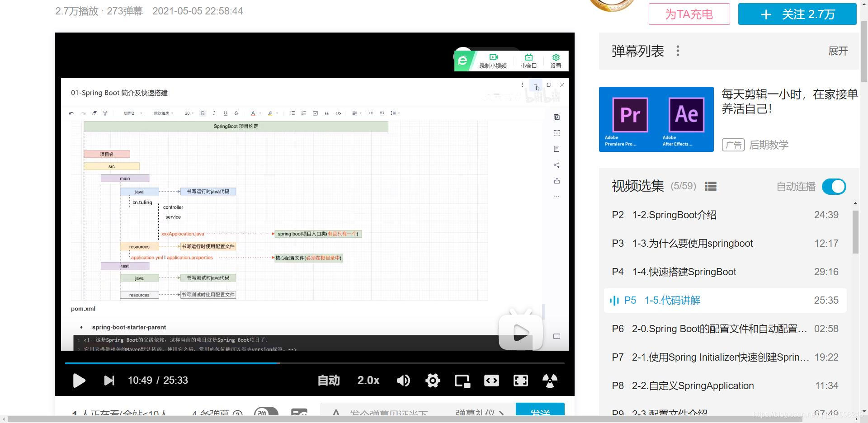Screen dimensions: 868x423
Task: Open the font size 20 dropdown
Action: [189, 113]
